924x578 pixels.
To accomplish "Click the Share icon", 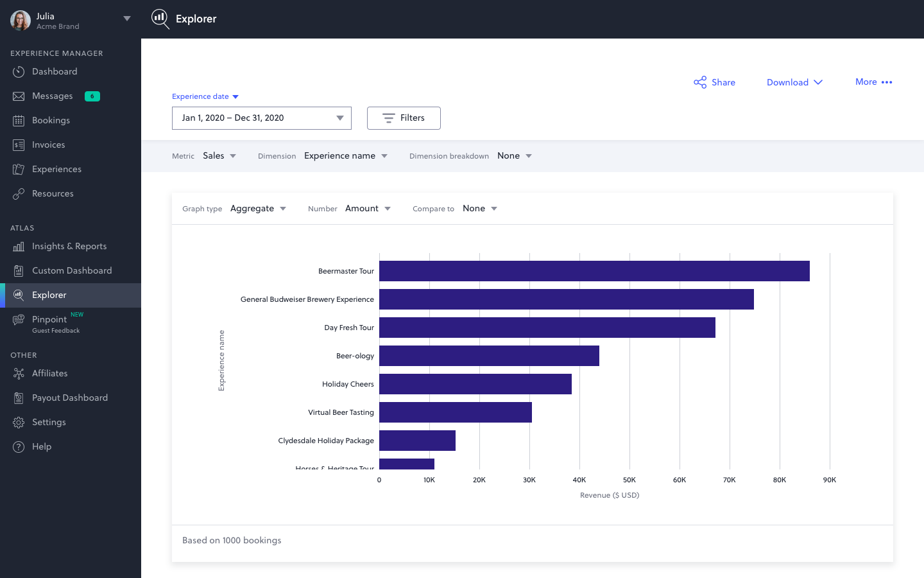I will pyautogui.click(x=699, y=82).
